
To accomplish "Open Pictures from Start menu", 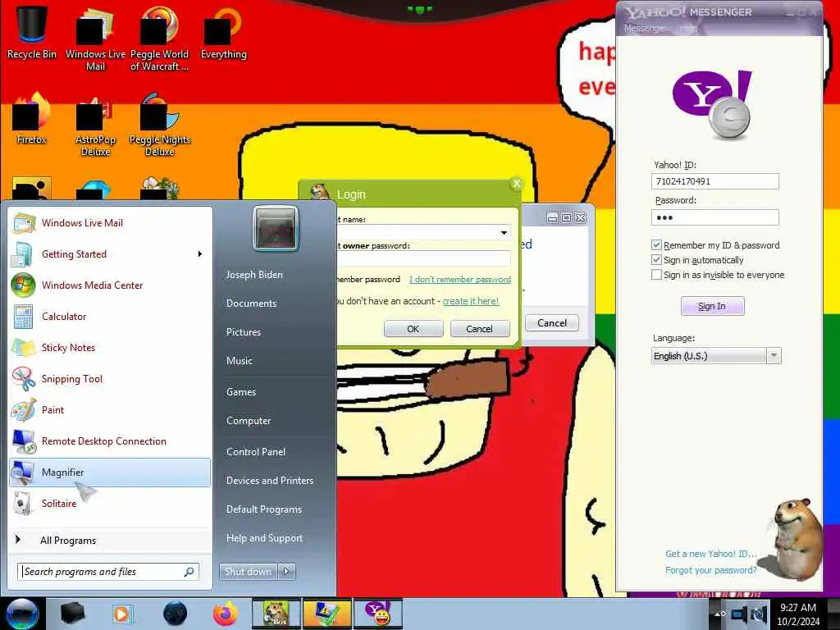I will tap(243, 332).
